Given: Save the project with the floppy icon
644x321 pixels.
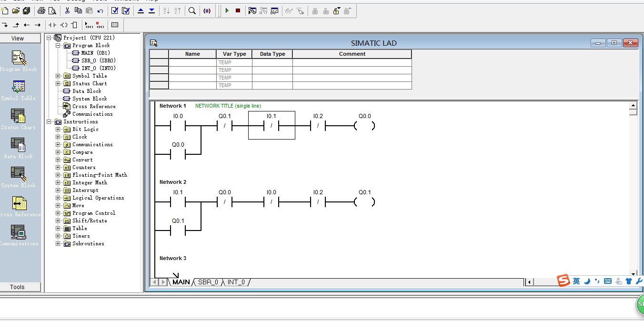Looking at the screenshot, I should point(26,10).
